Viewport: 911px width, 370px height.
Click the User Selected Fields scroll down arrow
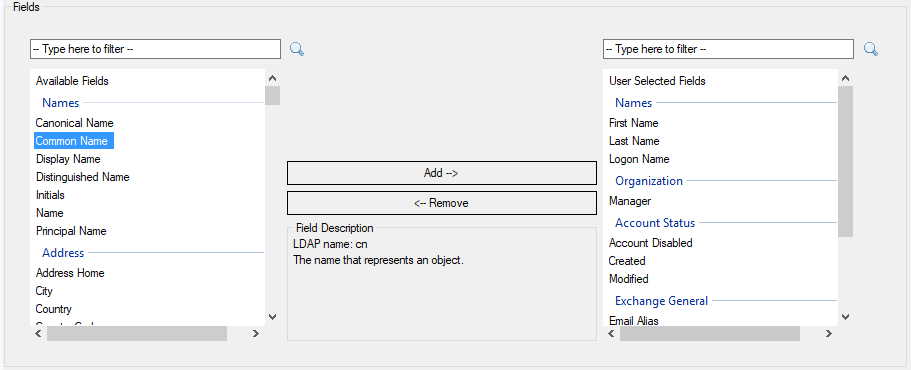pos(845,317)
